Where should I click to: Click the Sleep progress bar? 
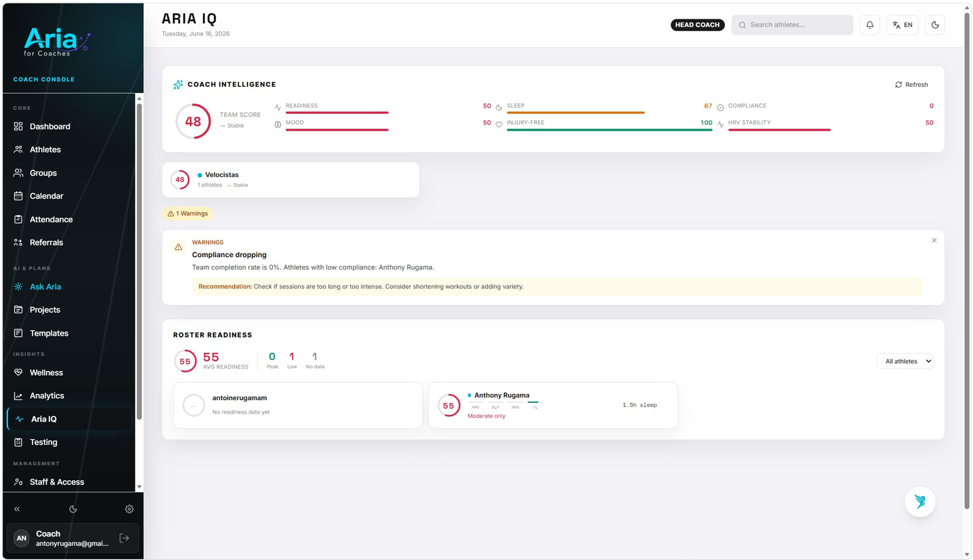tap(575, 113)
